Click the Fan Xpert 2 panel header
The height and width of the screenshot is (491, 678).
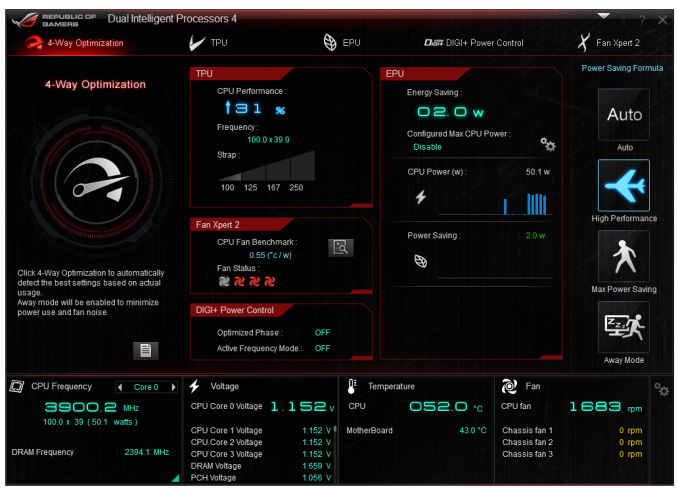click(x=242, y=225)
